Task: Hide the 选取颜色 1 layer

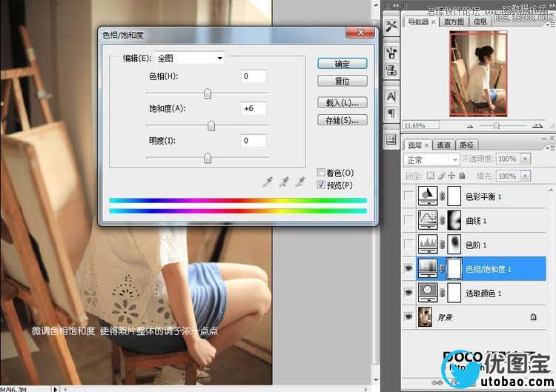Action: (x=408, y=293)
